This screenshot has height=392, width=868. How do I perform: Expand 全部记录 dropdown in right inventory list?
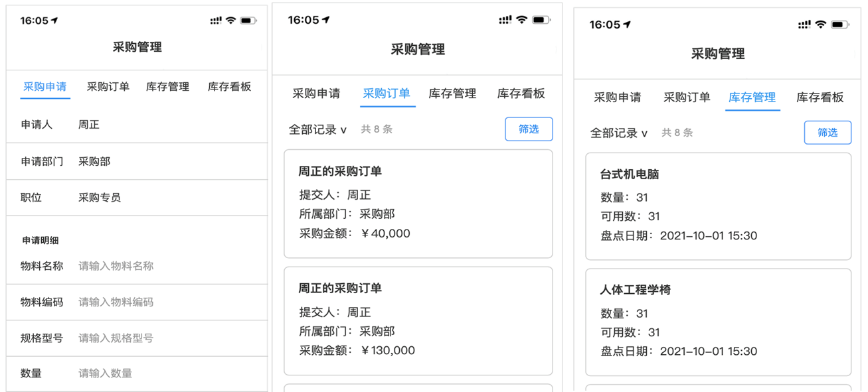coord(619,133)
